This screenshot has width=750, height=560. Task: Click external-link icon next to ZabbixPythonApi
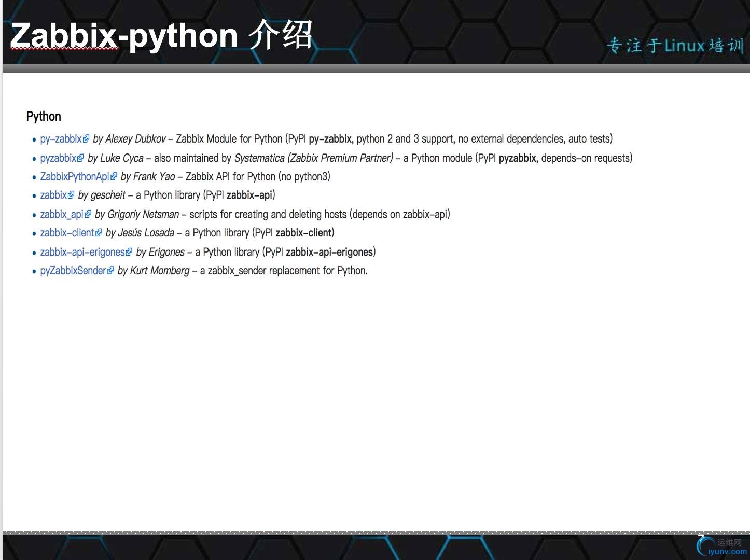click(114, 177)
